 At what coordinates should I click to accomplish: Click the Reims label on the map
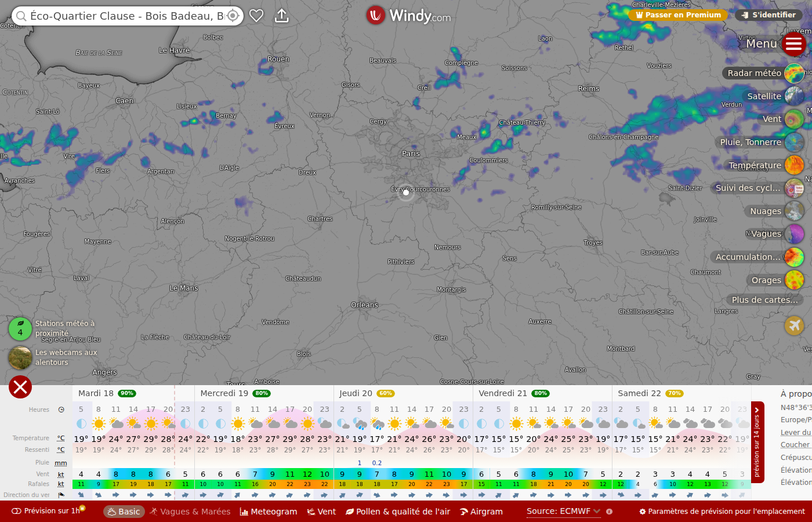tap(589, 89)
